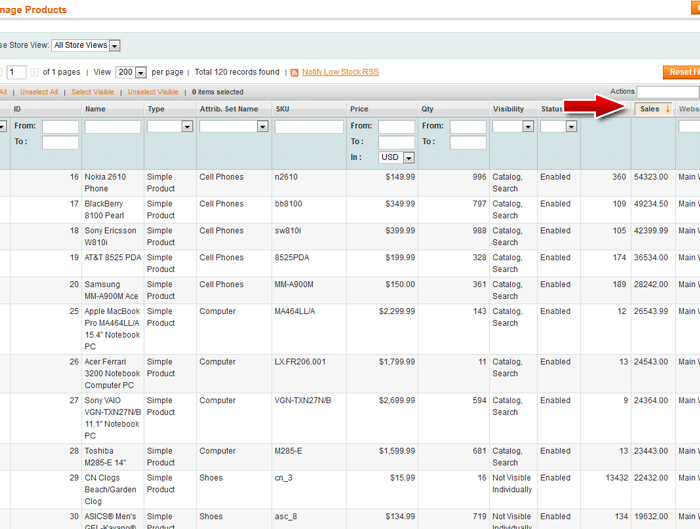
Task: Click sales value 49234.50
Action: (x=651, y=204)
